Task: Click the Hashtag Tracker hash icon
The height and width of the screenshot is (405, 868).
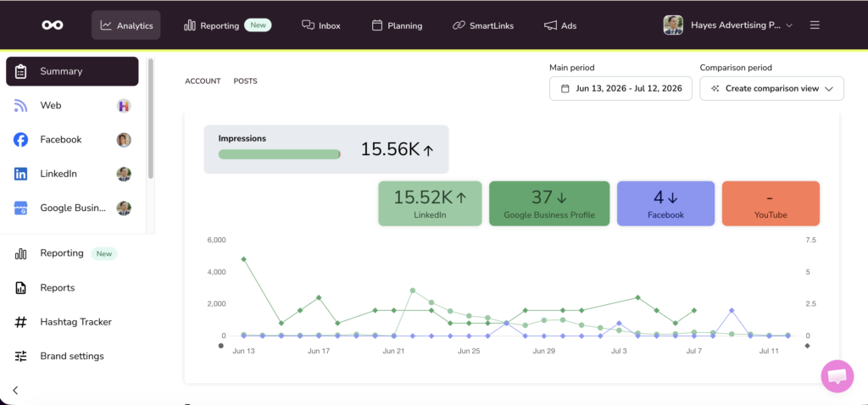Action: coord(20,322)
